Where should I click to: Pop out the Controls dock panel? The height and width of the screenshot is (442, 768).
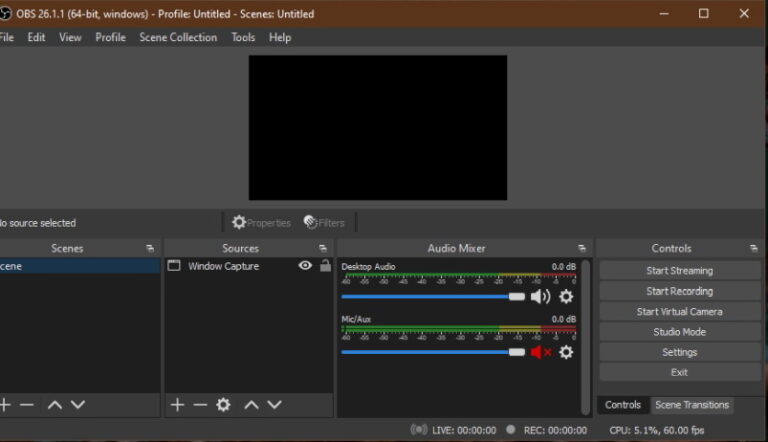pos(753,248)
